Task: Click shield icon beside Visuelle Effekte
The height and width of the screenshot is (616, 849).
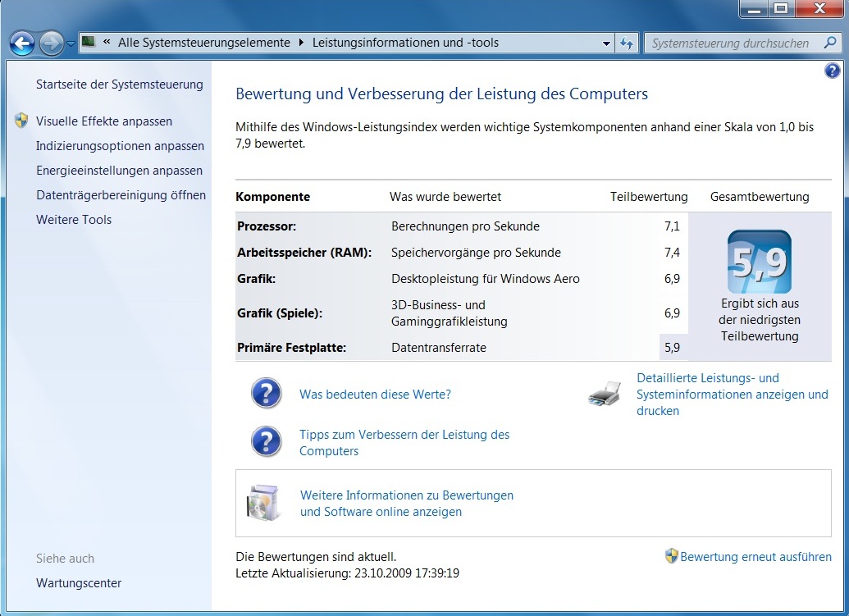Action: (x=21, y=121)
